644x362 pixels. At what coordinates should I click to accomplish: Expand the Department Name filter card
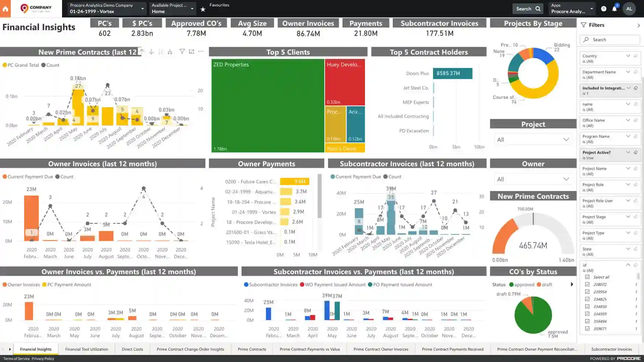(x=628, y=72)
